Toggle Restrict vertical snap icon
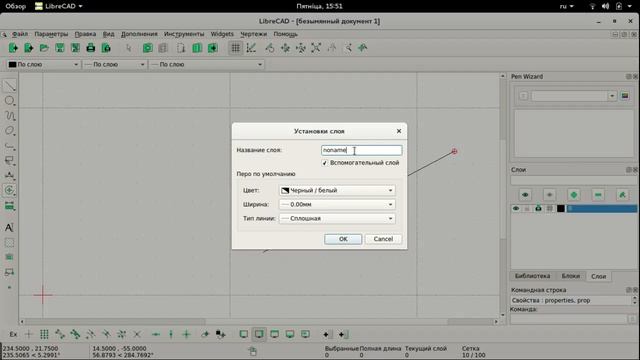640x360 pixels. (171, 335)
